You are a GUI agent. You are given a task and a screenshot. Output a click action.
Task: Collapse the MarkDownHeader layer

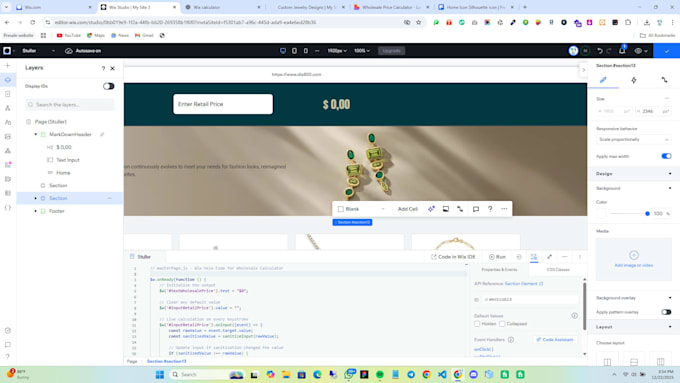tap(36, 134)
